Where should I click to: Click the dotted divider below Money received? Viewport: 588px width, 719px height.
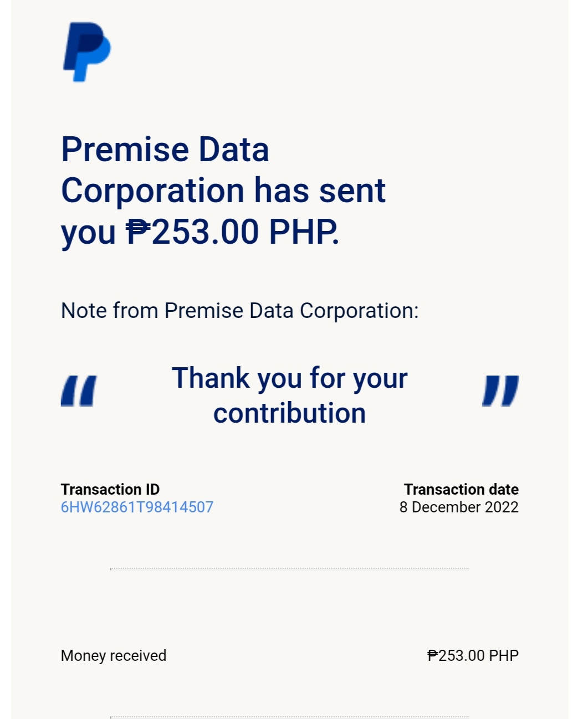tap(290, 717)
